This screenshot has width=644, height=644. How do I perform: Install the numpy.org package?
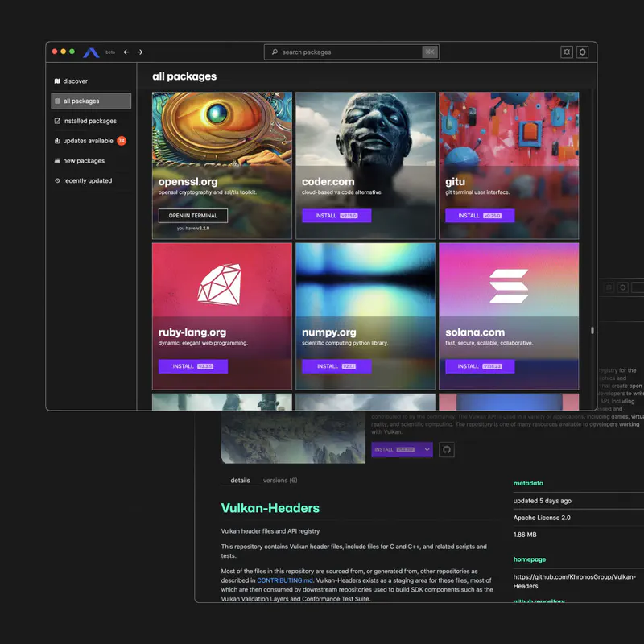(336, 366)
